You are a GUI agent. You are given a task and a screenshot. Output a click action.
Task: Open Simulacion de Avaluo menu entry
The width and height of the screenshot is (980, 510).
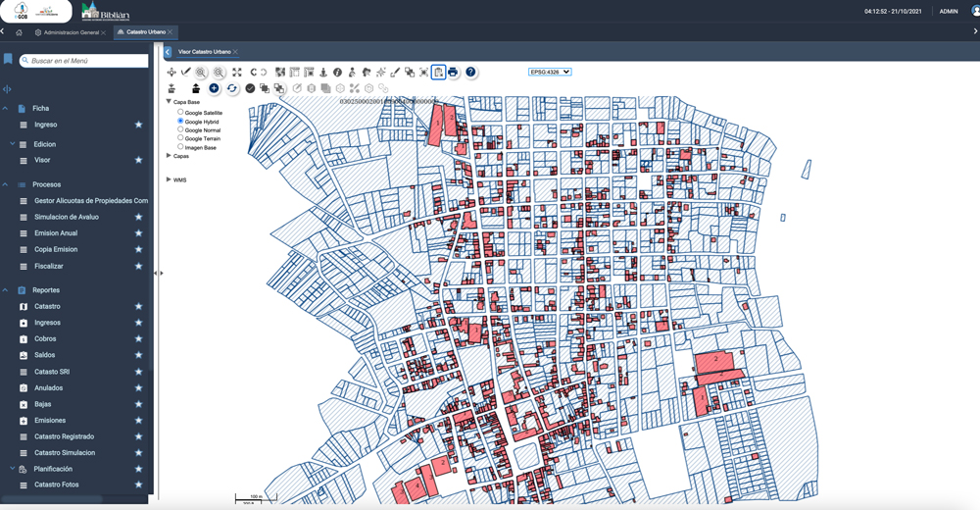tap(67, 217)
